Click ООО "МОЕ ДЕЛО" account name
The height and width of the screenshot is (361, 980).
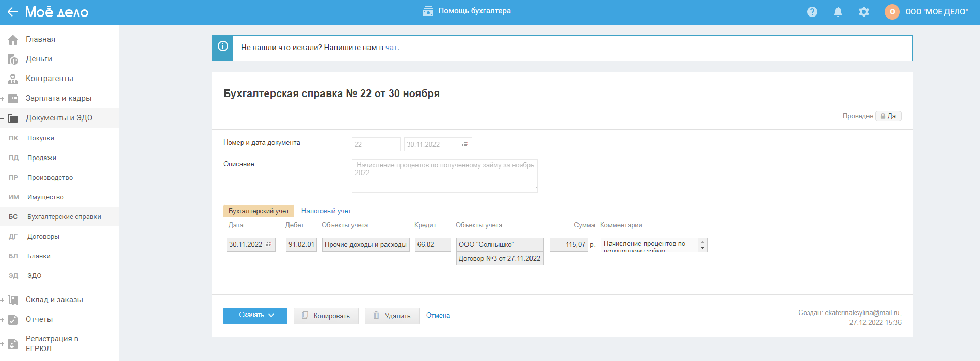click(x=937, y=12)
